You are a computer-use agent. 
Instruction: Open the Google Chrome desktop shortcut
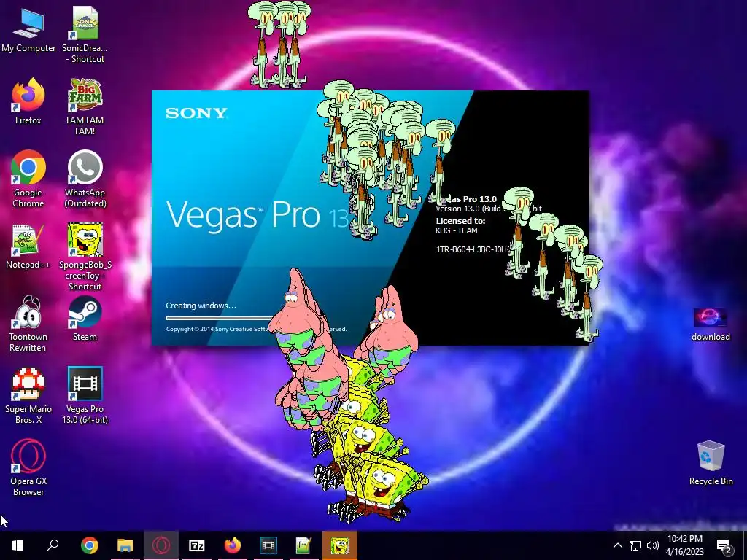(28, 179)
